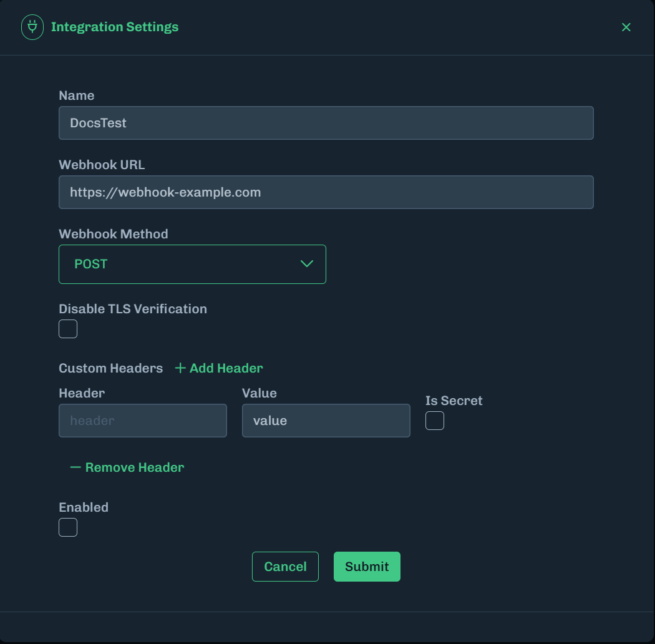Image resolution: width=655 pixels, height=644 pixels.
Task: Click the custom header Value input
Action: coord(326,421)
